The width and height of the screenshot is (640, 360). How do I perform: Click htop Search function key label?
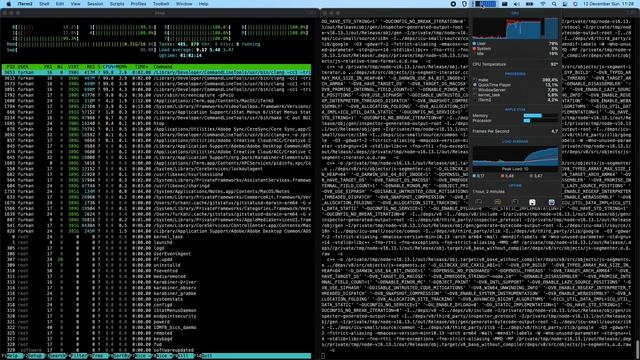(58, 356)
